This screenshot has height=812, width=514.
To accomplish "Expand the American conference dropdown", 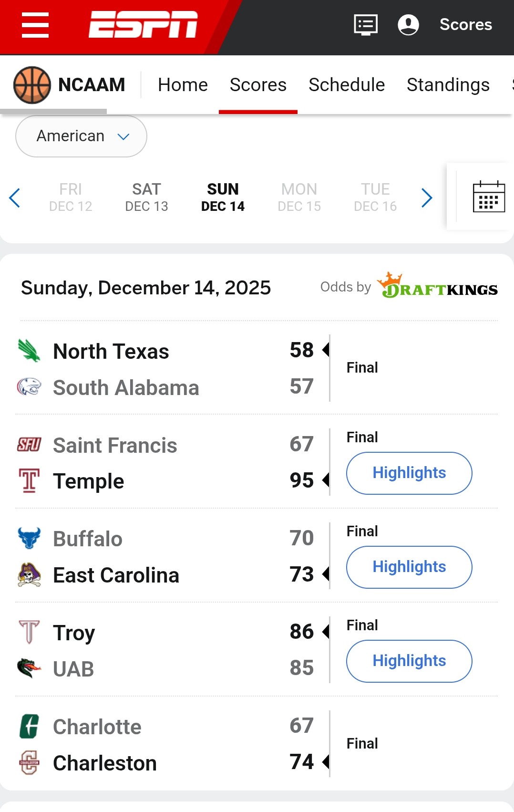I will coord(81,136).
